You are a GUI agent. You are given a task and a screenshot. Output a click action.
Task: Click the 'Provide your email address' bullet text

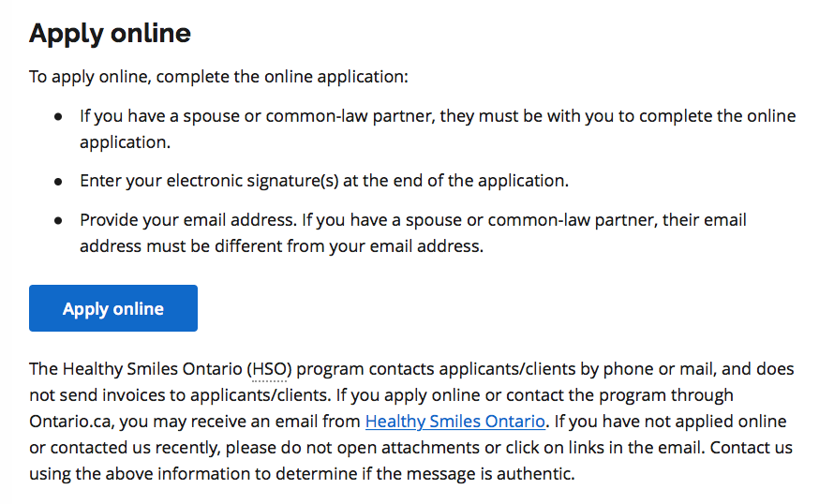tap(413, 233)
